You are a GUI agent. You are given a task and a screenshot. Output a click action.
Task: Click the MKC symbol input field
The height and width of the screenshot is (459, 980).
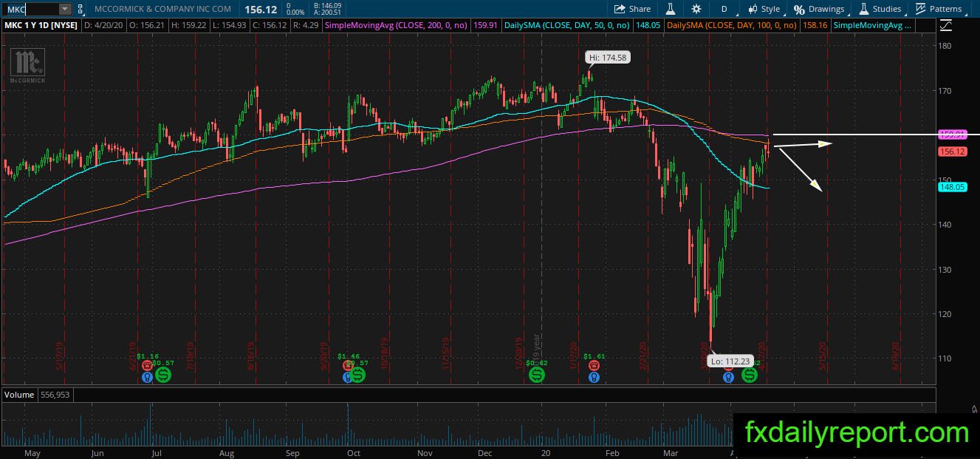tap(31, 9)
